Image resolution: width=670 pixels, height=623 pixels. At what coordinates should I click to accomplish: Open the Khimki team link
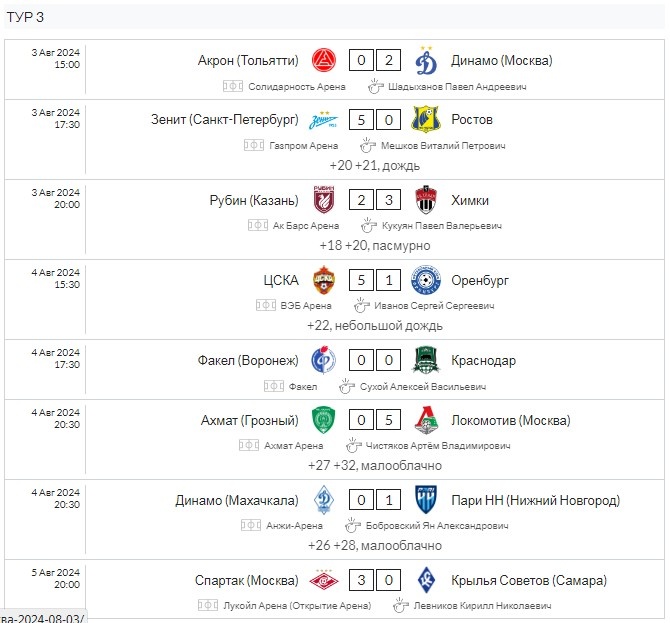click(470, 200)
